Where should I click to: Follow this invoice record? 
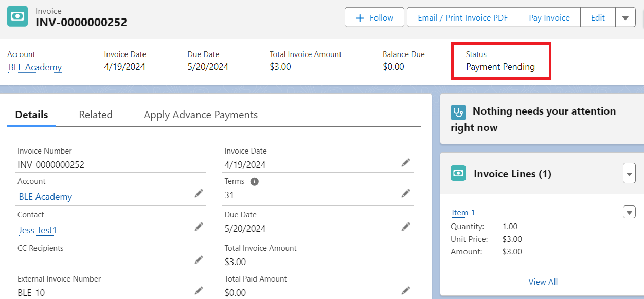[x=375, y=17]
